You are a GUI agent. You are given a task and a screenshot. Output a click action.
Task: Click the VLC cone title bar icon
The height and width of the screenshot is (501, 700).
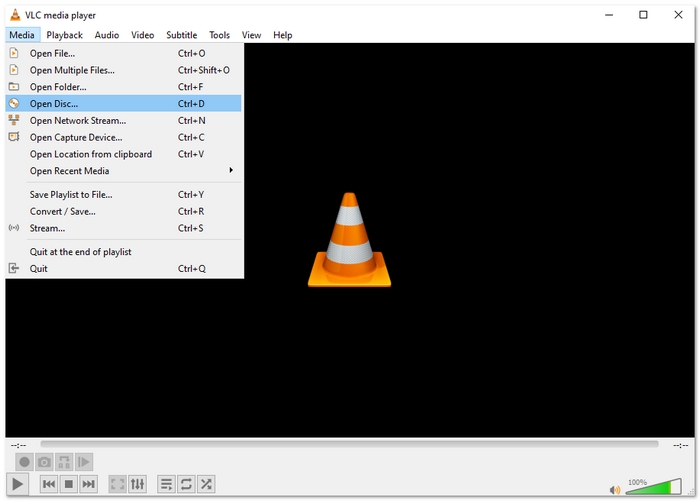click(x=15, y=15)
